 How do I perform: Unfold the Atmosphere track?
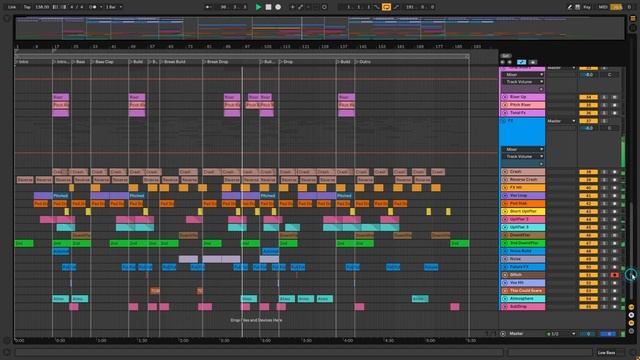click(504, 299)
